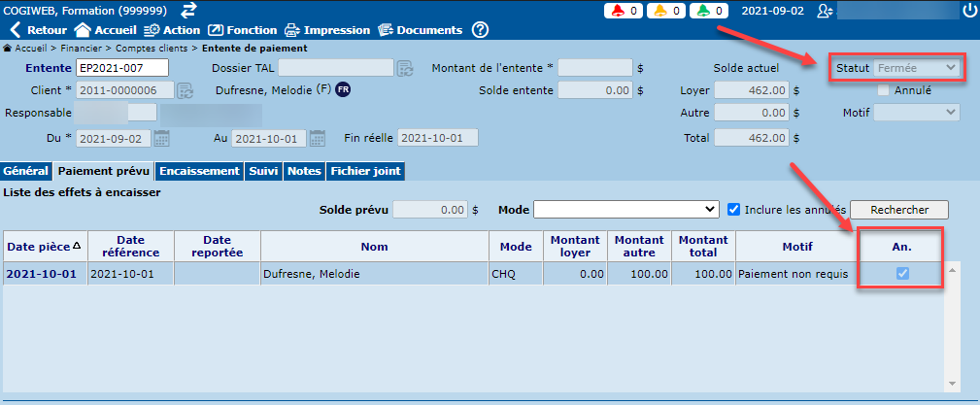Screen dimensions: 980x405
Task: Open the Statut dropdown
Action: click(917, 68)
